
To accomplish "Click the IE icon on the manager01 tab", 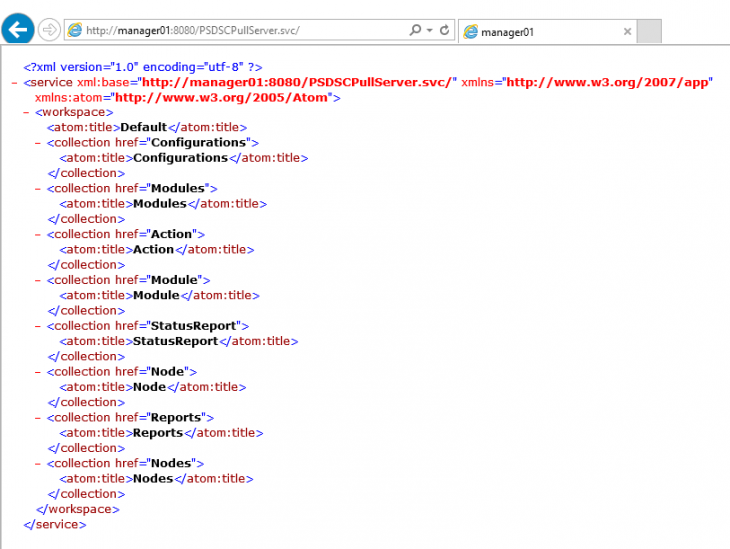I will coord(471,32).
